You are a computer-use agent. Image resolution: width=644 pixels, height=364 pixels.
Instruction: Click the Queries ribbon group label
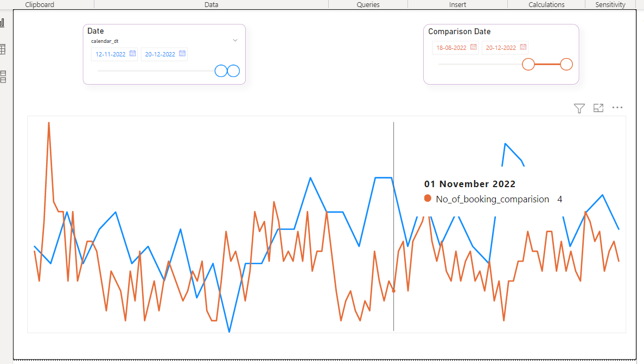click(x=368, y=4)
